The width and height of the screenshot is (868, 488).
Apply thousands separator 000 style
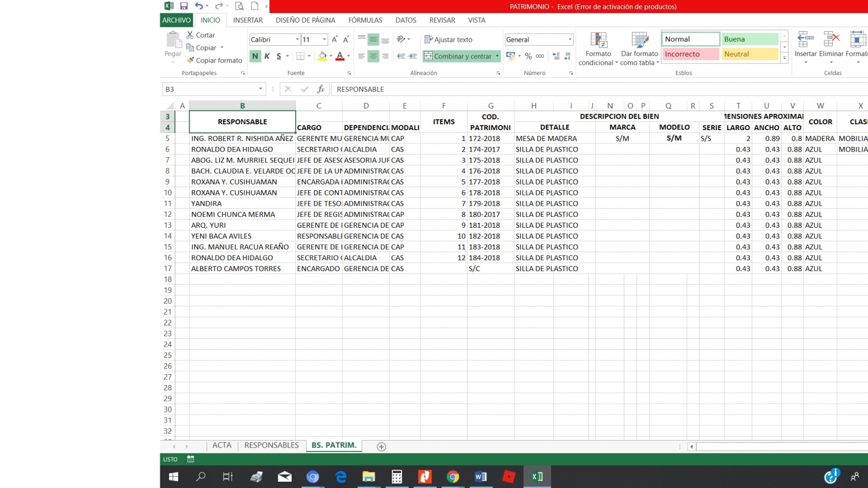point(540,56)
